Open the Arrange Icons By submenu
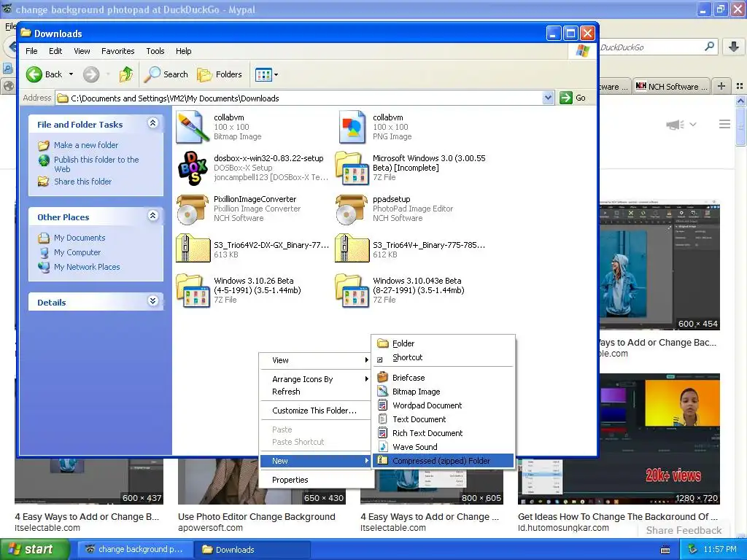Viewport: 747px width, 560px height. 315,379
